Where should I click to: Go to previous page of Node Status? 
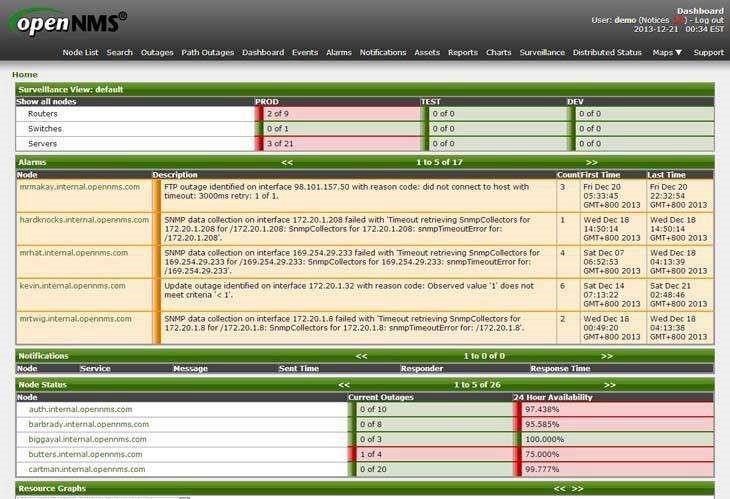(344, 385)
